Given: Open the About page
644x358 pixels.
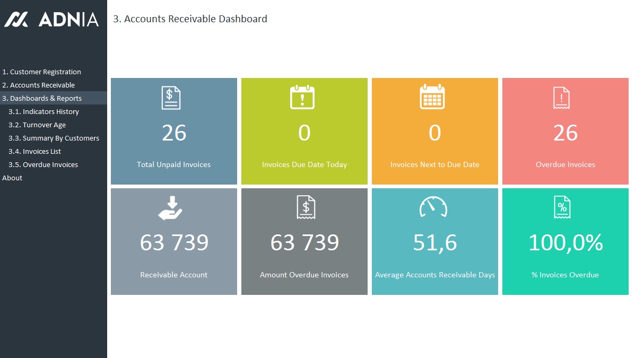Looking at the screenshot, I should click(x=12, y=178).
